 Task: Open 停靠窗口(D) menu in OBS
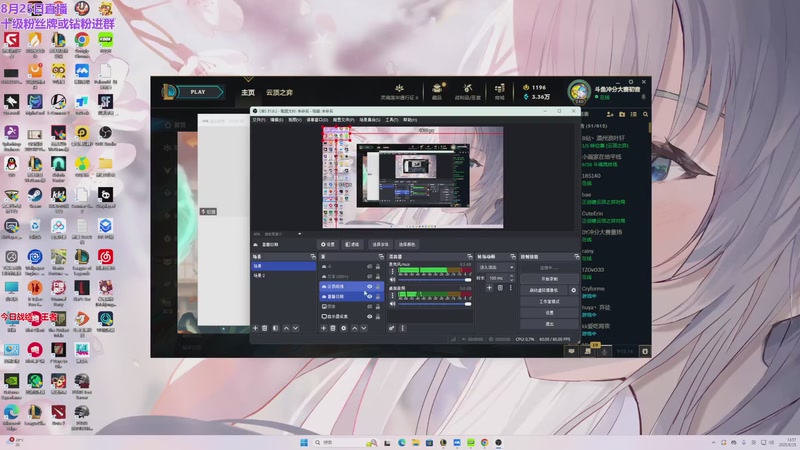click(317, 120)
